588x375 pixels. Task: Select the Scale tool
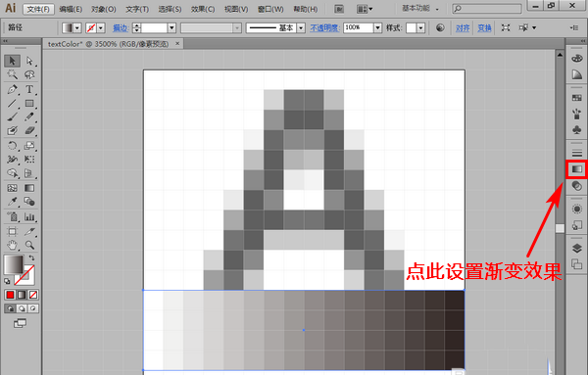click(29, 145)
